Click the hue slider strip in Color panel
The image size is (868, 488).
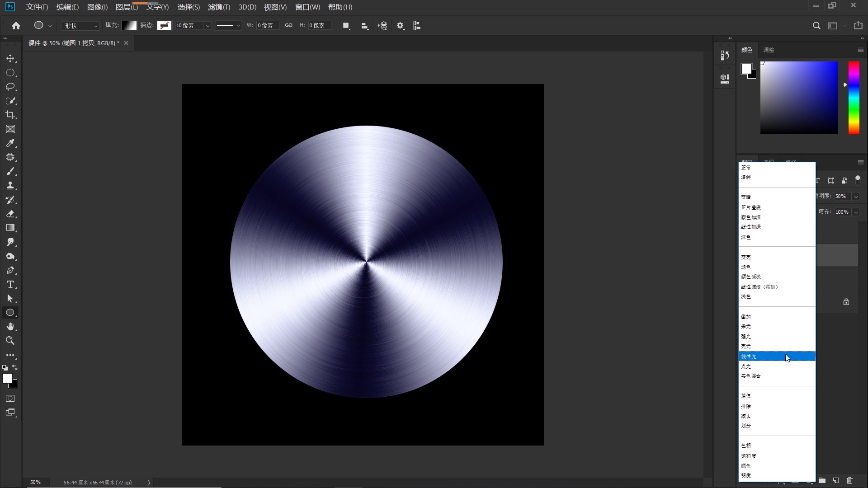(854, 98)
